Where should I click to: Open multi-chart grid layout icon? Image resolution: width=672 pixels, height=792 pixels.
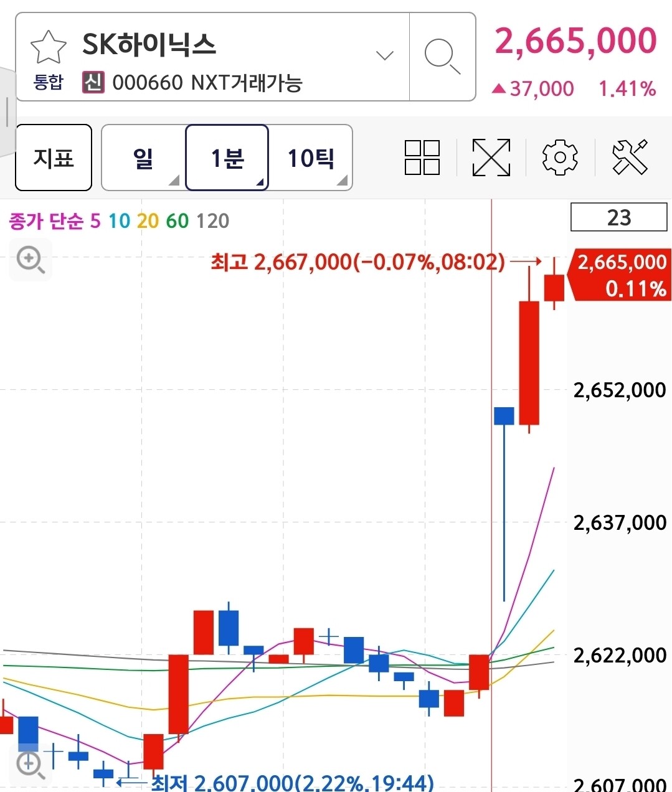(x=422, y=158)
